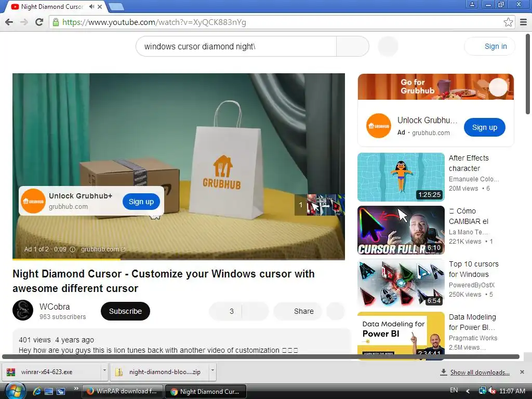Screen dimensions: 532x399
Task: Click Sign up in the video ad overlay
Action: (141, 202)
